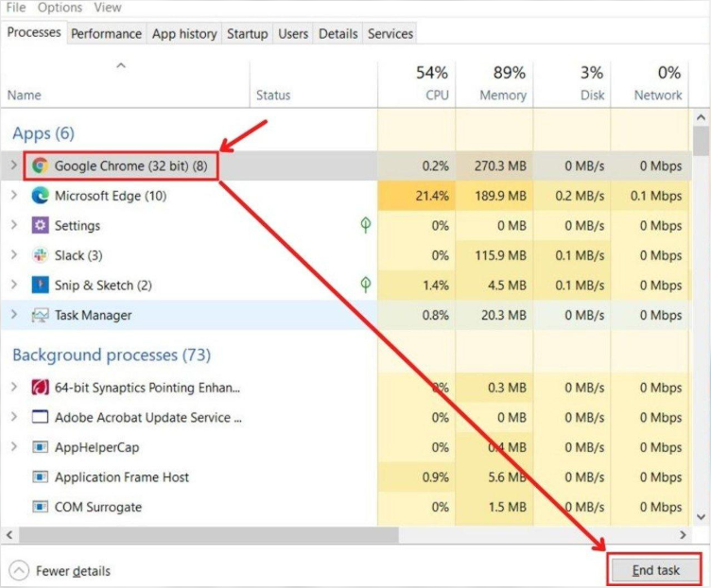Click the End task button
This screenshot has height=588, width=711.
coord(655,570)
